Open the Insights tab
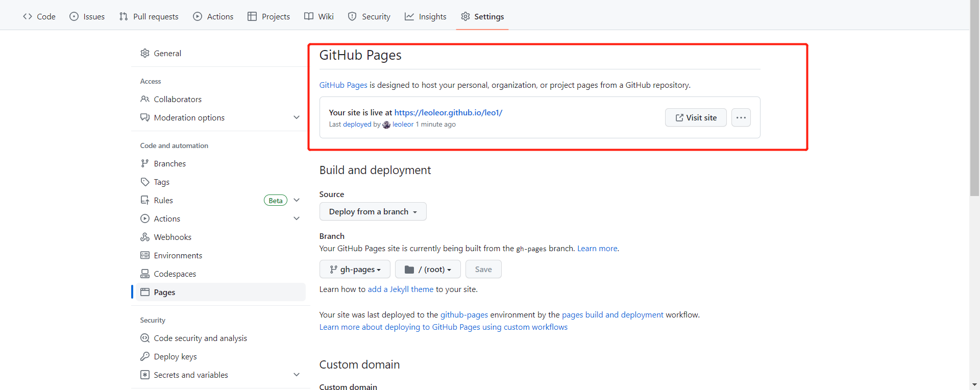This screenshot has height=390, width=980. [x=426, y=16]
